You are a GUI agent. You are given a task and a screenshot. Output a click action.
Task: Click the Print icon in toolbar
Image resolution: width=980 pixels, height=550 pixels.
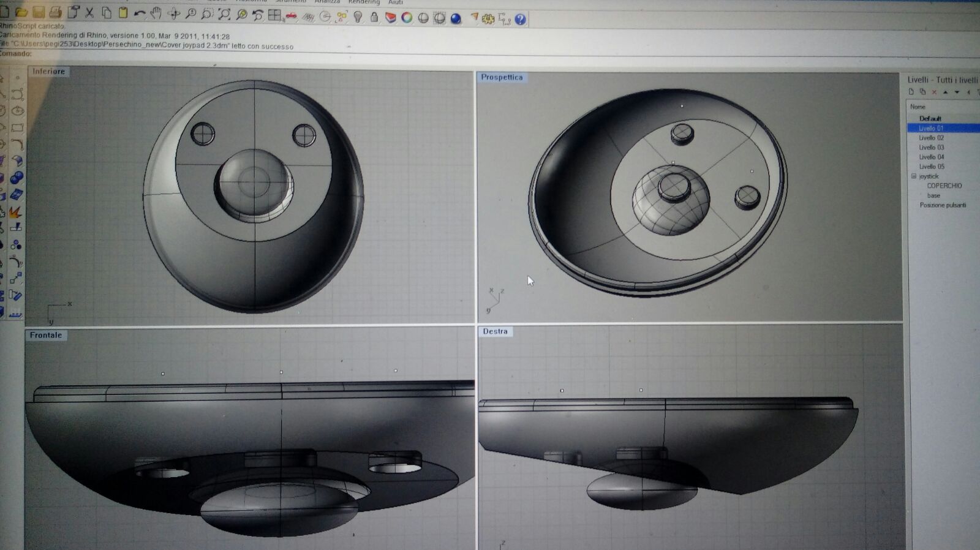click(55, 12)
